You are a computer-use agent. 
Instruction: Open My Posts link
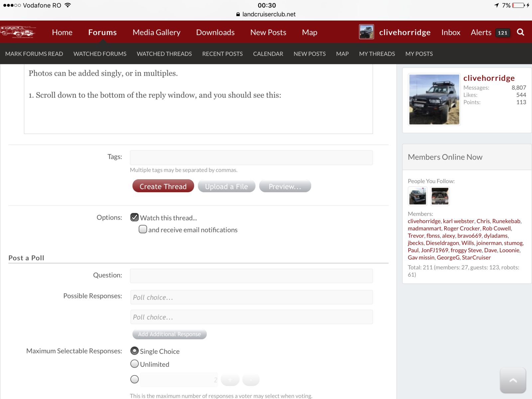[419, 54]
